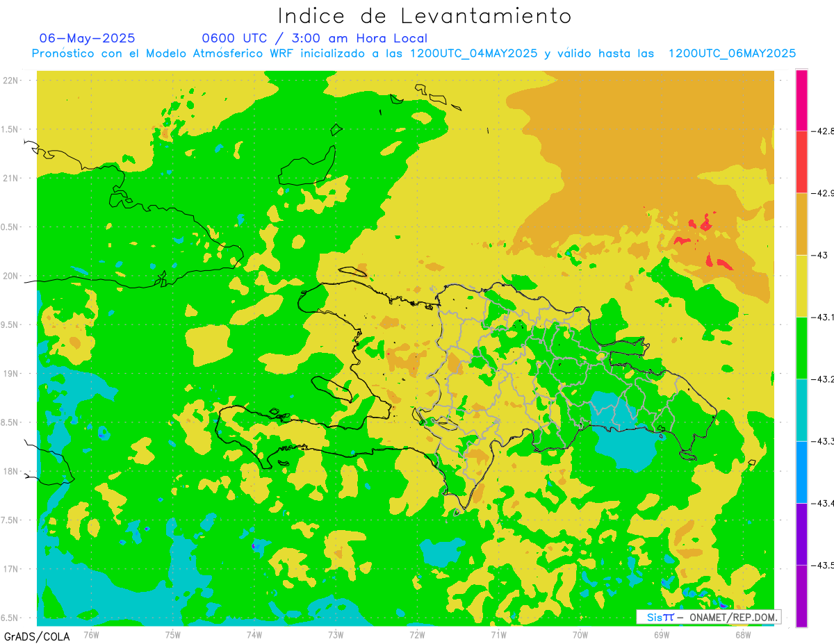Choose the violet legend swatch between -43.4 and -43.5
This screenshot has height=644, width=834.
coord(801,534)
